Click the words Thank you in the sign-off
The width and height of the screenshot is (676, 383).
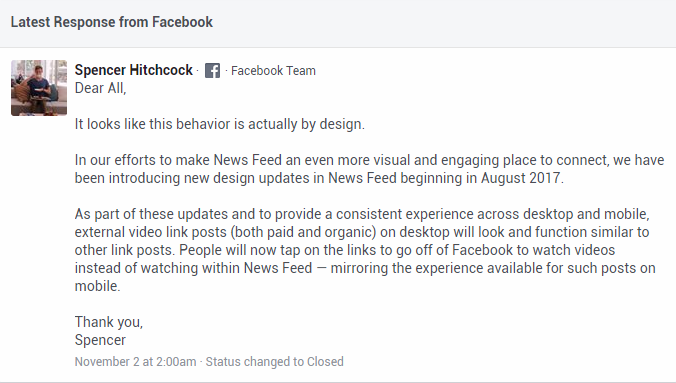(107, 322)
